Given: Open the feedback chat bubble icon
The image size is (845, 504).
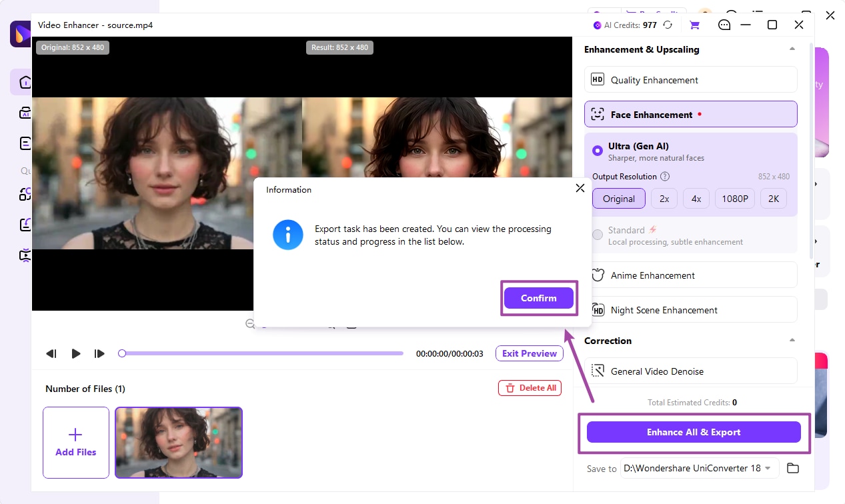Looking at the screenshot, I should [724, 25].
